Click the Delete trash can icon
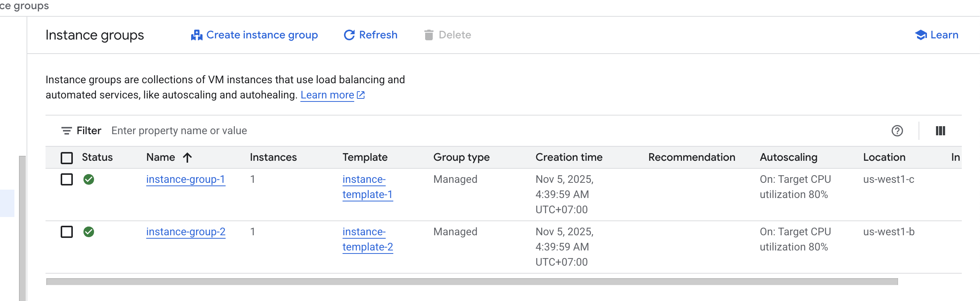Viewport: 980px width, 301px height. coord(428,35)
